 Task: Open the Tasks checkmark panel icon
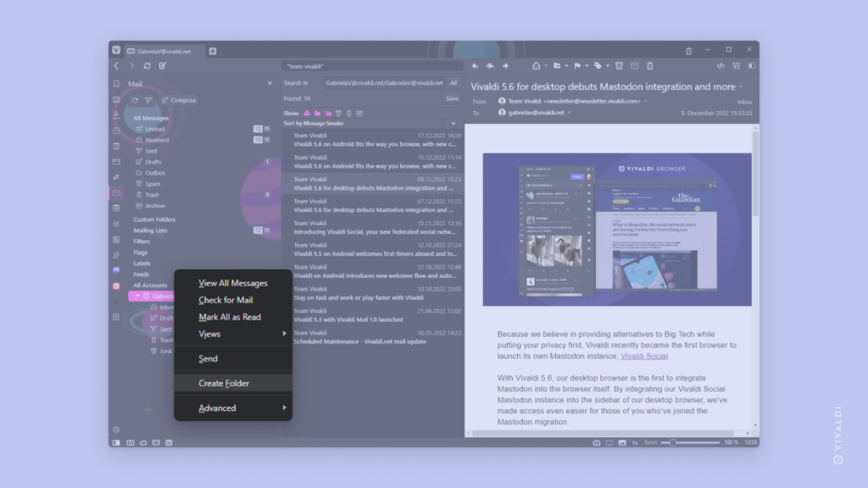tap(116, 224)
